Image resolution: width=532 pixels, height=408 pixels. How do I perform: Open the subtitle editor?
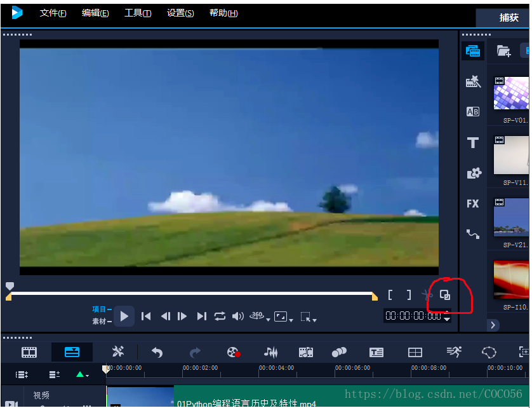[376, 352]
